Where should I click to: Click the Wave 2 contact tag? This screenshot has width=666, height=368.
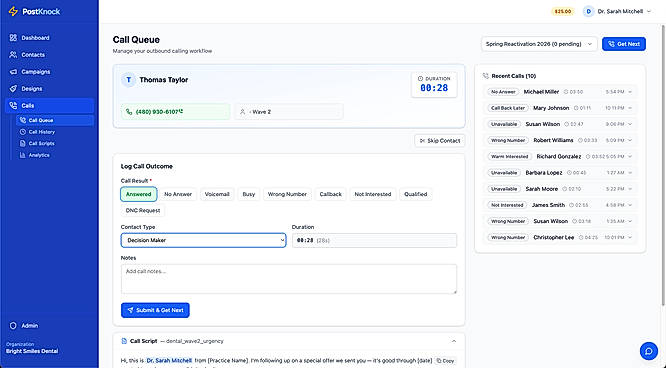coord(289,112)
